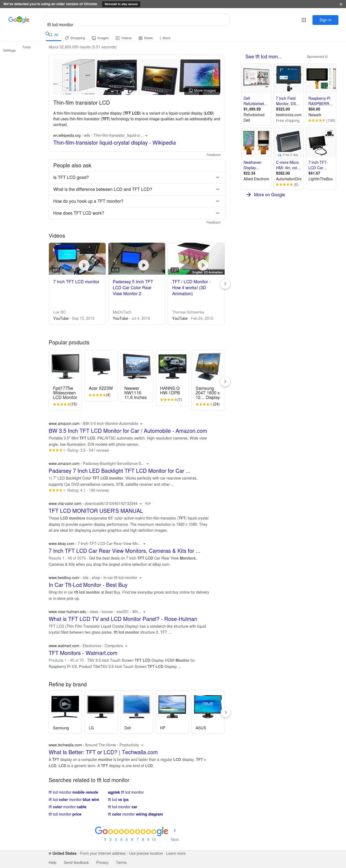Open dropdown arrow on techwalla.com result
The image size is (346, 868).
click(142, 745)
